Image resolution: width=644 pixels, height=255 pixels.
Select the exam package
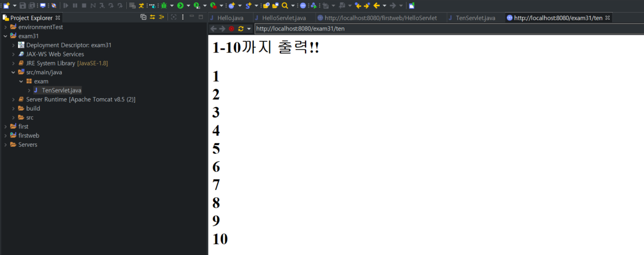pyautogui.click(x=41, y=81)
